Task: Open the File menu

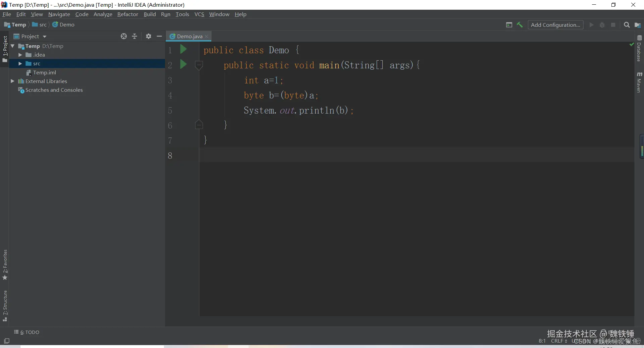Action: pos(7,14)
